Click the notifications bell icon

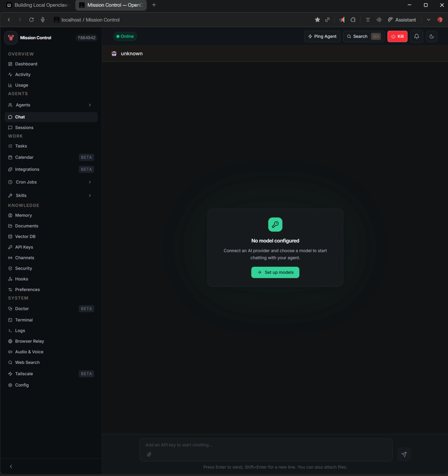click(x=417, y=36)
